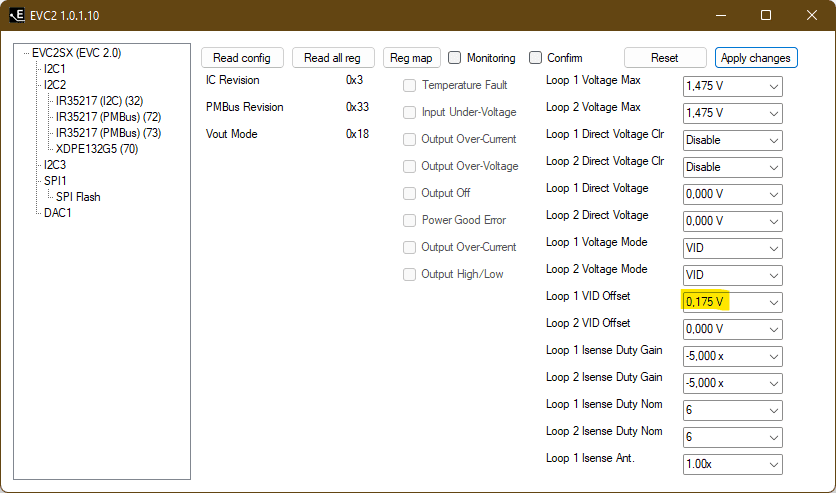Toggle the Temperature Fault checkbox
Viewport: 836px width, 493px height.
pyautogui.click(x=409, y=85)
